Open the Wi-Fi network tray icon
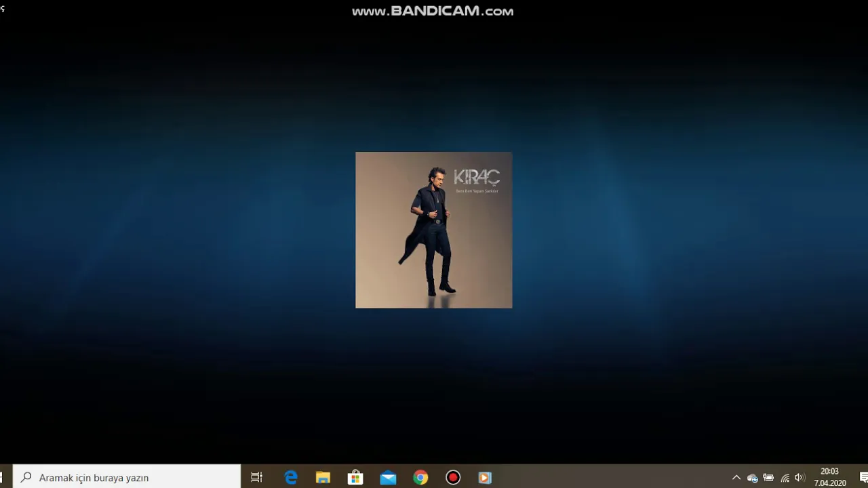The image size is (868, 488). tap(785, 478)
